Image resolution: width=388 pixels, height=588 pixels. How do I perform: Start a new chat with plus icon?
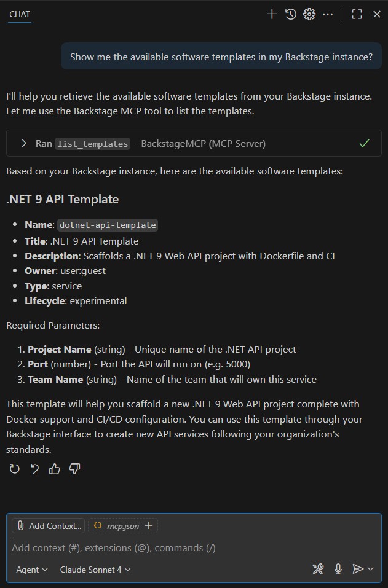pyautogui.click(x=272, y=14)
